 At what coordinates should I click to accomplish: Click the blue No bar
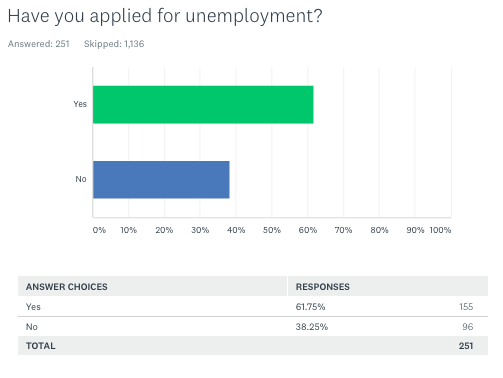161,180
